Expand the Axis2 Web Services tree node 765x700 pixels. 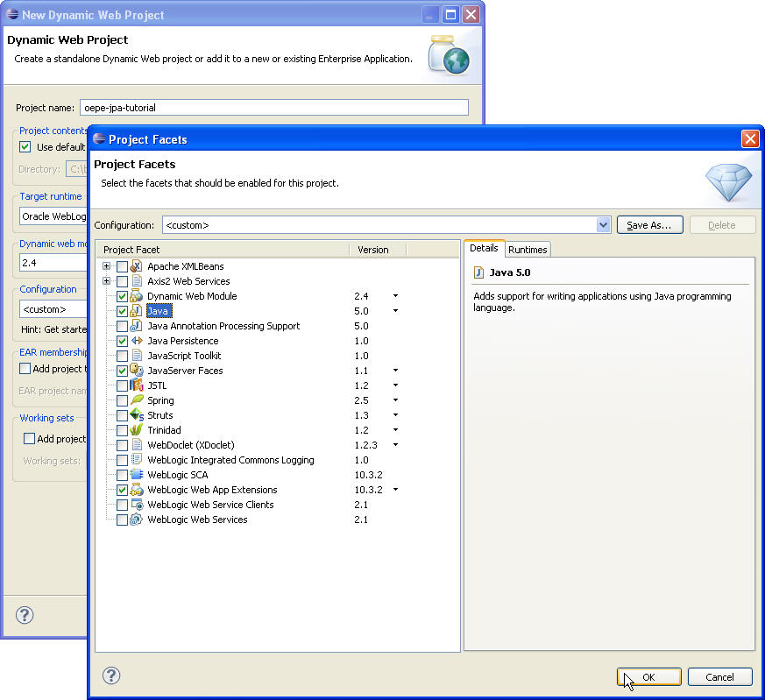tap(106, 281)
